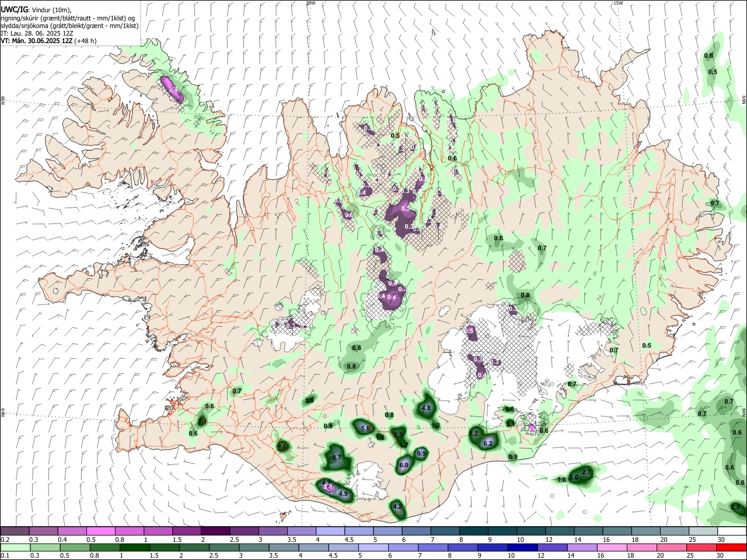Pick the pale pink 16 rain swatch
747x560 pixels.
(613, 547)
